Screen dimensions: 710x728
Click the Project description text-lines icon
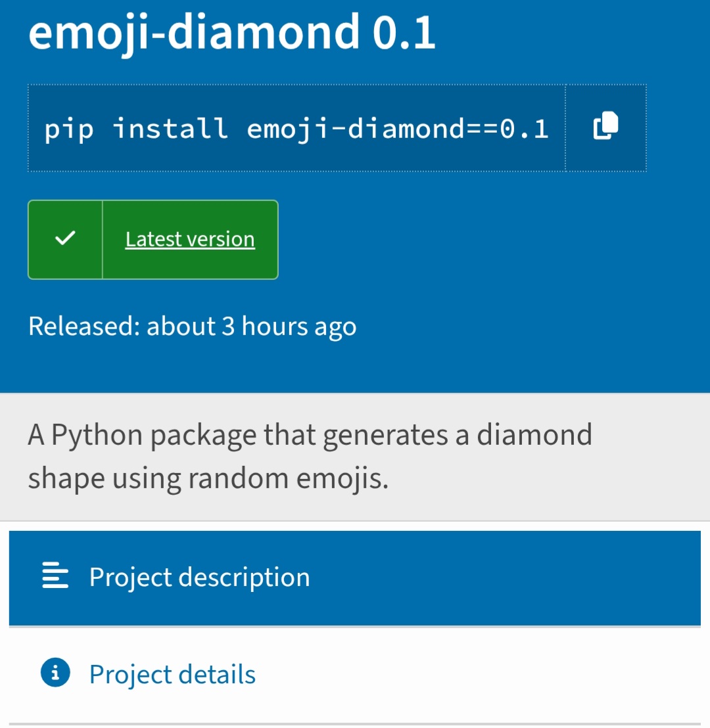(x=55, y=577)
